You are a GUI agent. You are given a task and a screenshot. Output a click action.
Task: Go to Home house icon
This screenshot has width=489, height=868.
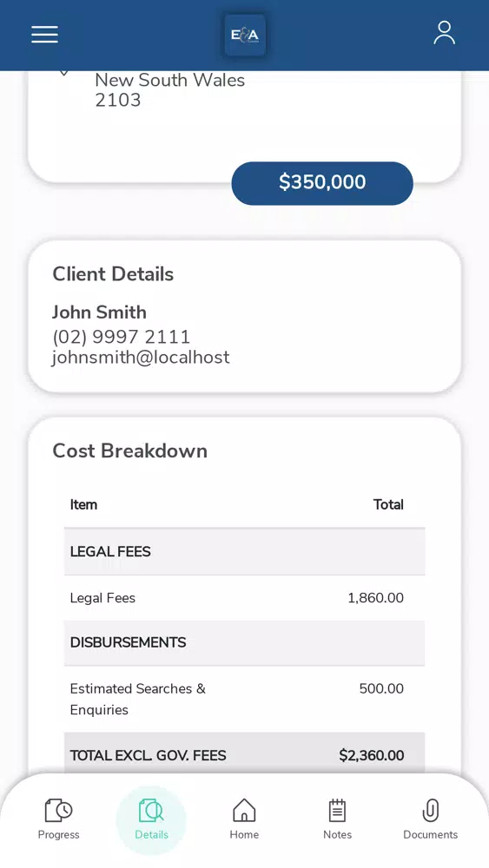244,811
